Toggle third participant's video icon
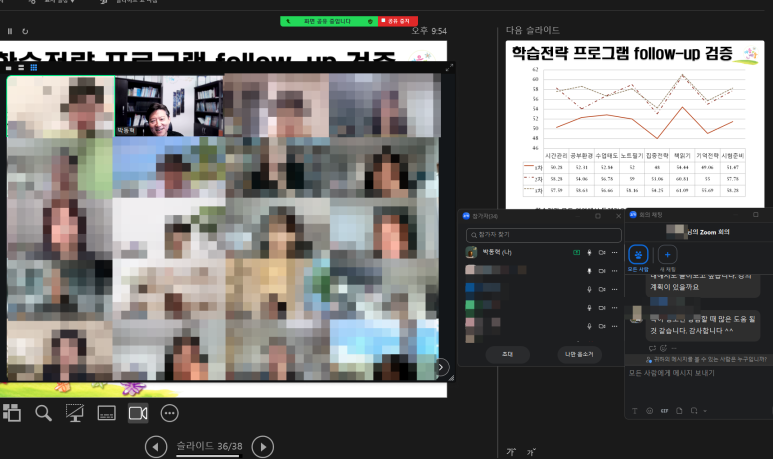 602,289
